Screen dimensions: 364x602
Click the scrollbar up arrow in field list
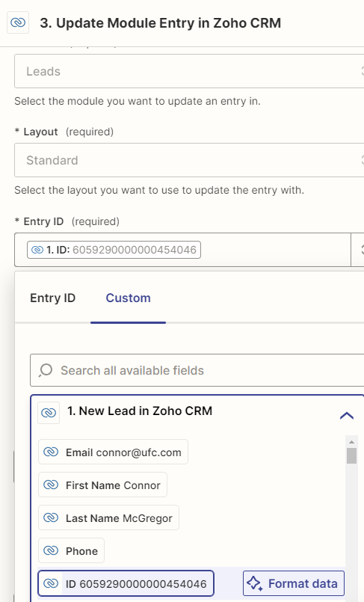pyautogui.click(x=351, y=442)
